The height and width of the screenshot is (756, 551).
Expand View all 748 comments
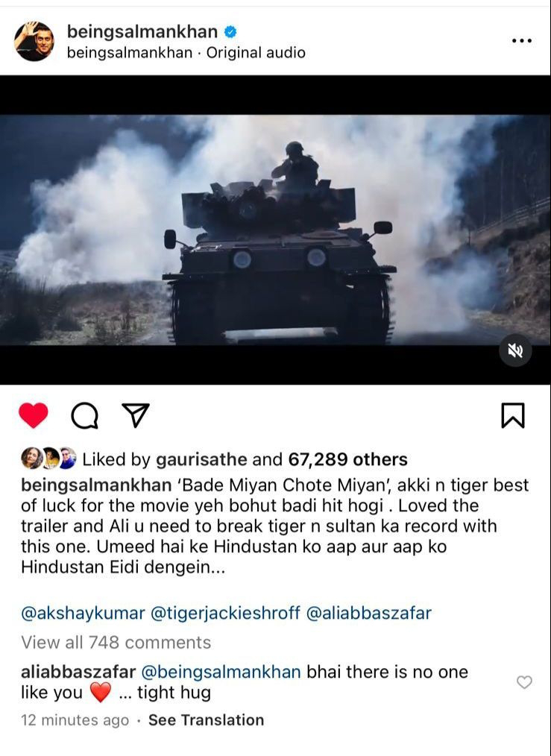[116, 643]
